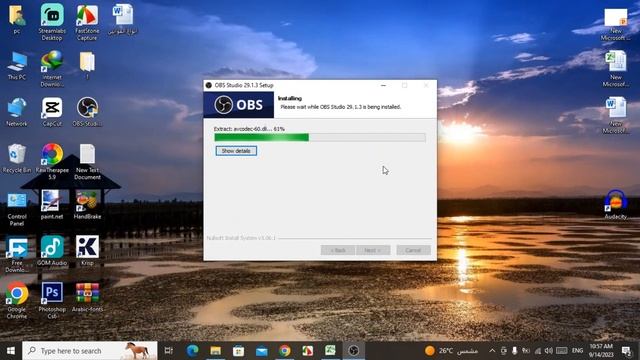Viewport: 640px width, 360px height.
Task: Select the Arabic-fonts archive icon
Action: 87,298
